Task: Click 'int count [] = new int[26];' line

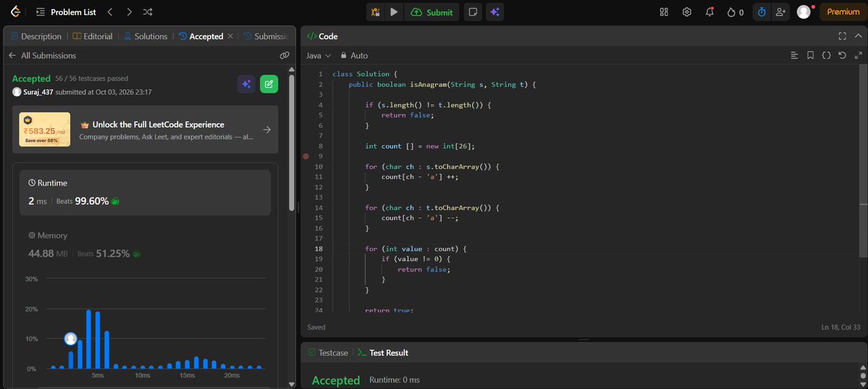Action: [420, 146]
